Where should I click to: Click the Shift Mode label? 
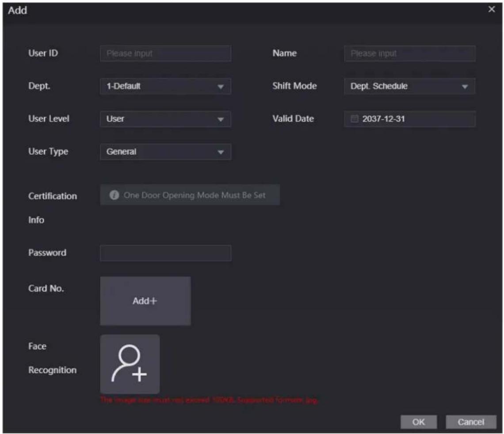294,86
